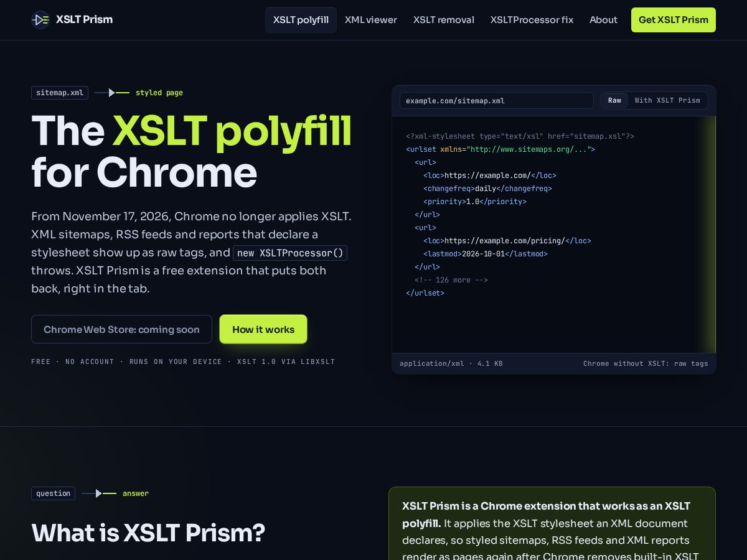Click the What is XSLT Prism? heading
Viewport: 747px width, 560px height.
pos(148,533)
